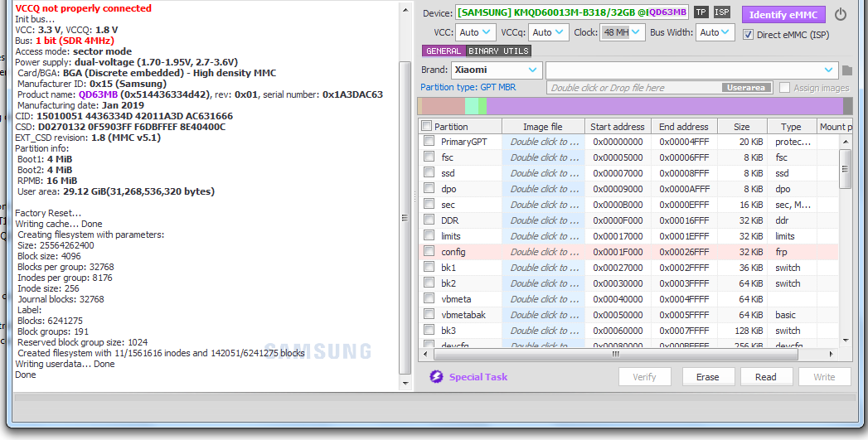Open the folder browse icon
Viewport: 868px width, 440px height.
point(847,70)
